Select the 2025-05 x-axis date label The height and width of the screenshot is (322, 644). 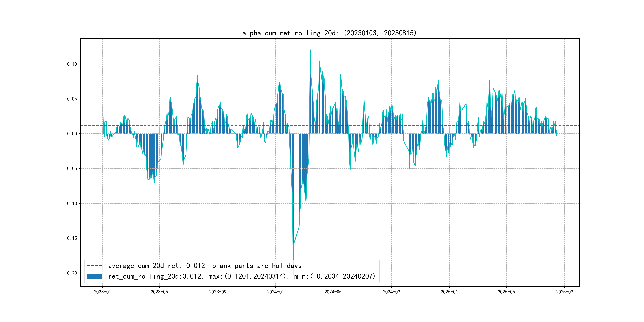point(506,292)
